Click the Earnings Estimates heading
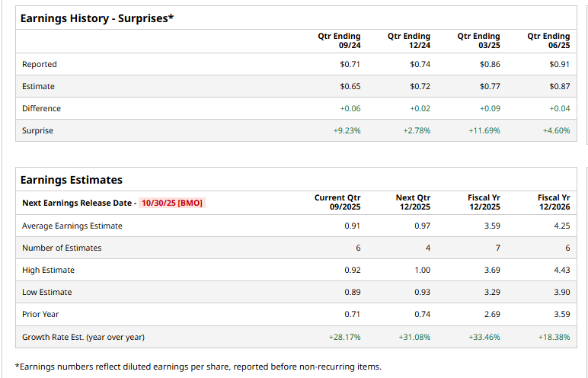588x378 pixels. (x=71, y=180)
